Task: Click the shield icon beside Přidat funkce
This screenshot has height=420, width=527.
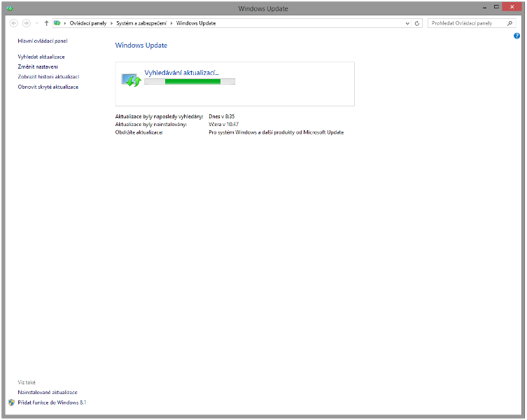Action: 12,402
